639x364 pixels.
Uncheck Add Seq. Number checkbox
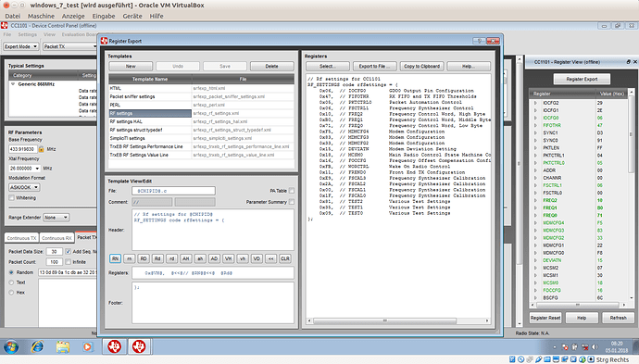coord(68,252)
